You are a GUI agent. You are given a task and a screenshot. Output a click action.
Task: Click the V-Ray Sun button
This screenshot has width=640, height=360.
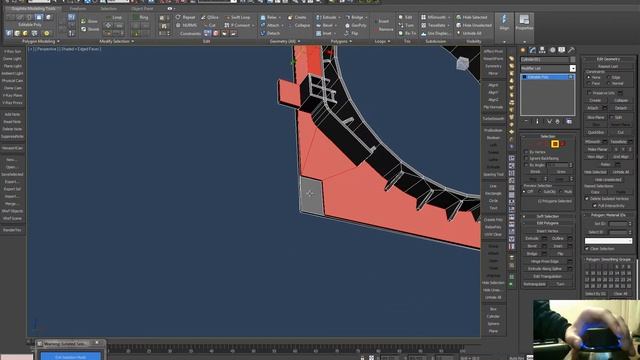(x=12, y=51)
